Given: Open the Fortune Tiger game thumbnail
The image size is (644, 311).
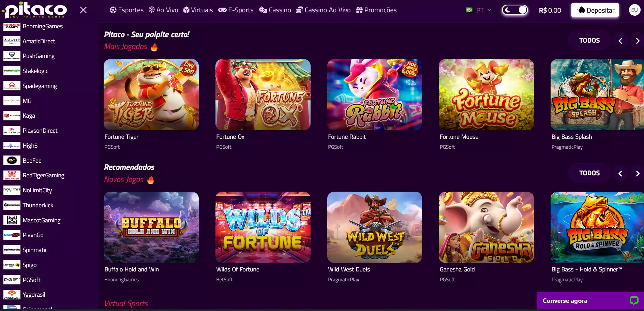Looking at the screenshot, I should pyautogui.click(x=151, y=94).
